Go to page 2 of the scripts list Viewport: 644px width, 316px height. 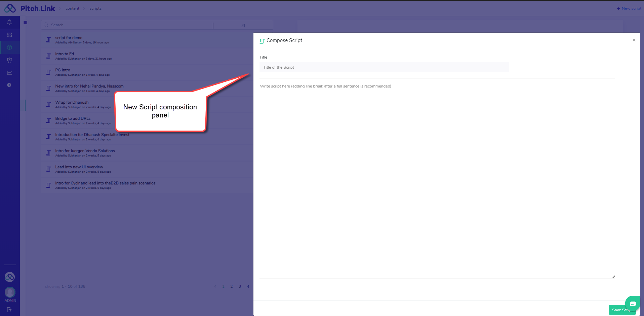coord(232,286)
